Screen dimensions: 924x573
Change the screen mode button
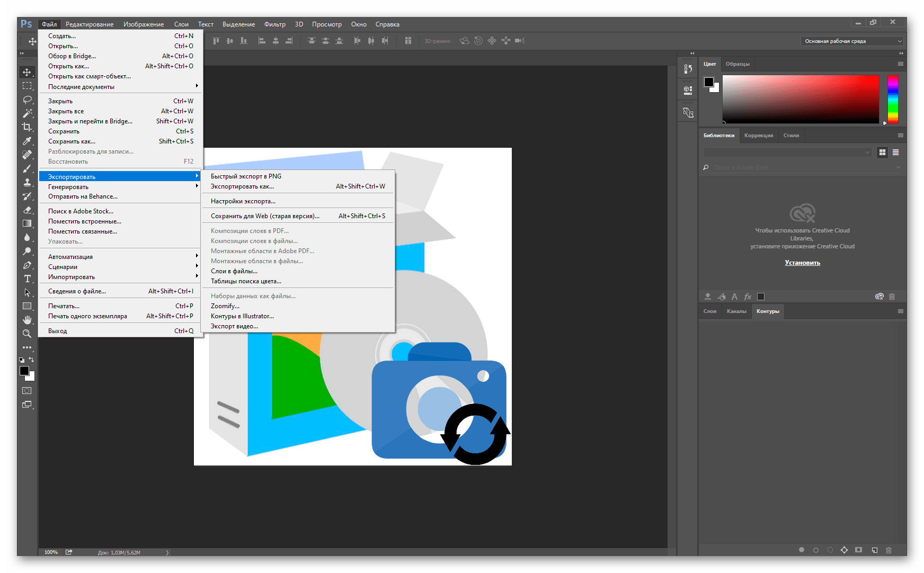(27, 405)
